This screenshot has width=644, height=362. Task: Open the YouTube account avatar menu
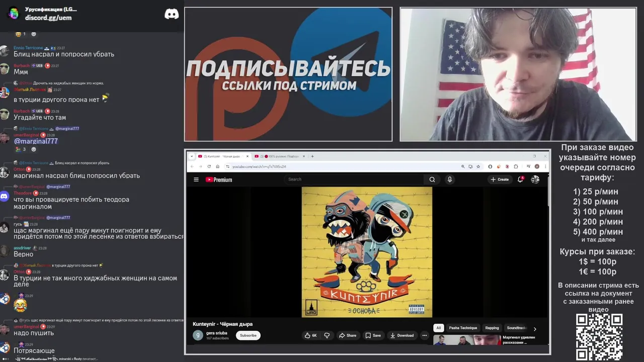(535, 179)
